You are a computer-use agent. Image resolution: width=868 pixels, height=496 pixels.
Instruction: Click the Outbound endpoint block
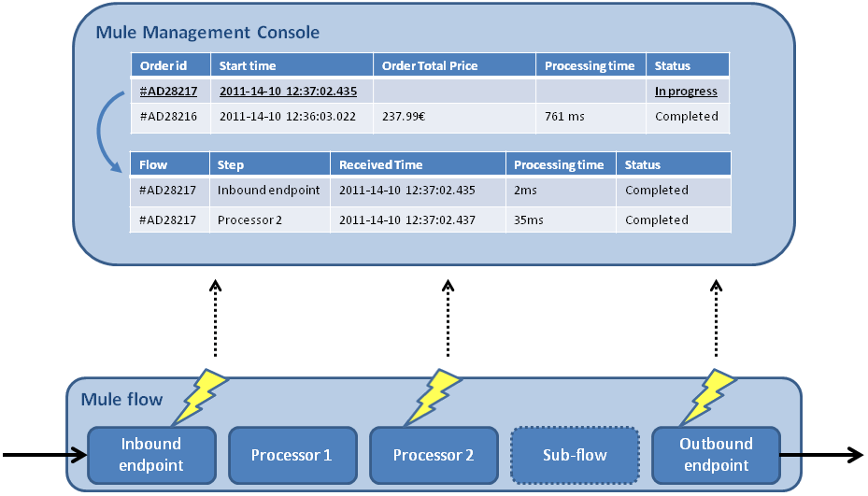tap(716, 456)
